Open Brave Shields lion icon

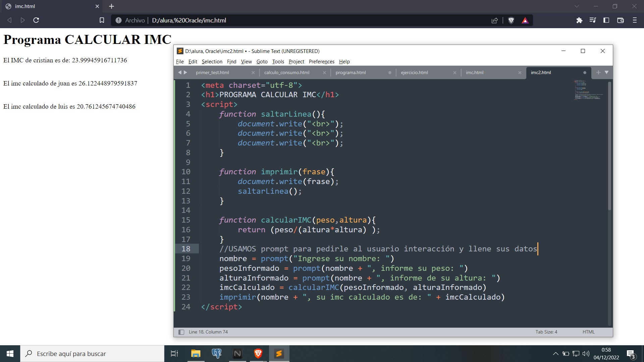click(x=511, y=20)
